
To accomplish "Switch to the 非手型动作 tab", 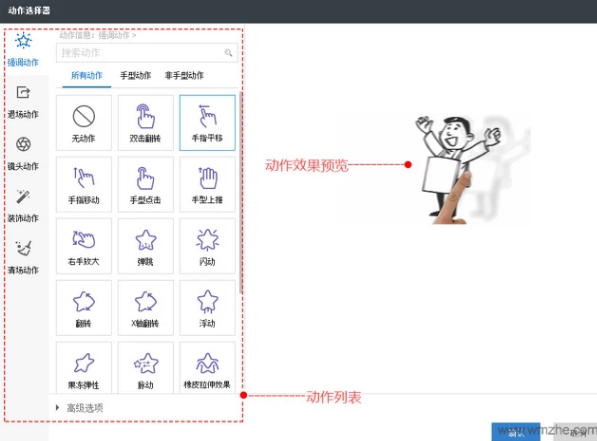I will point(184,75).
